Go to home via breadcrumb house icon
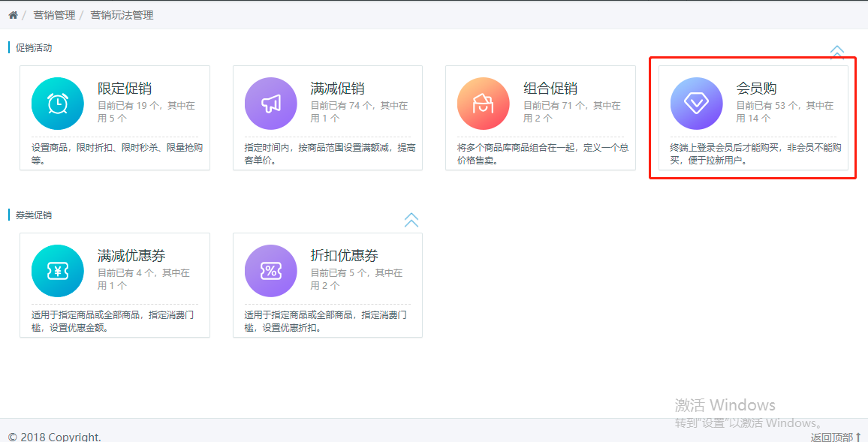Screen dimensions: 868x442 click(x=14, y=15)
